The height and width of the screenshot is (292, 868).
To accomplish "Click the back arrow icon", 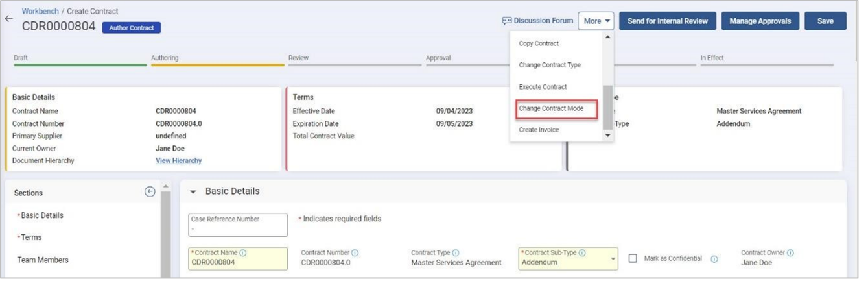I will pos(8,19).
